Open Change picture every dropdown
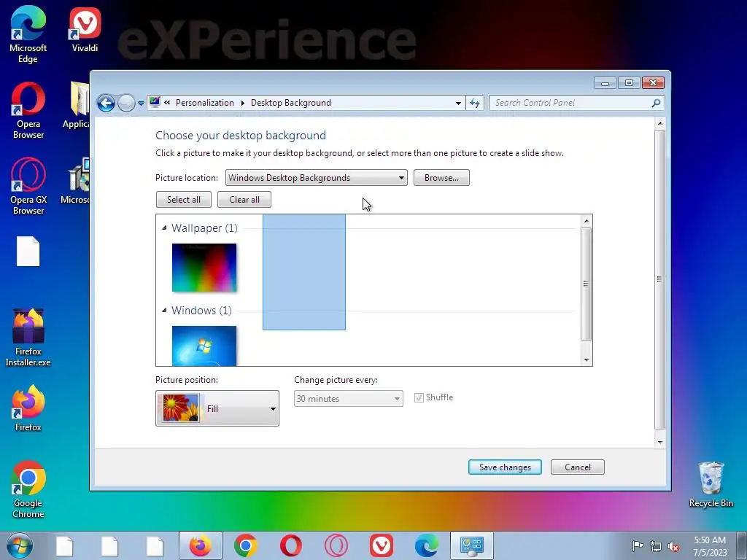This screenshot has height=560, width=747. [348, 399]
